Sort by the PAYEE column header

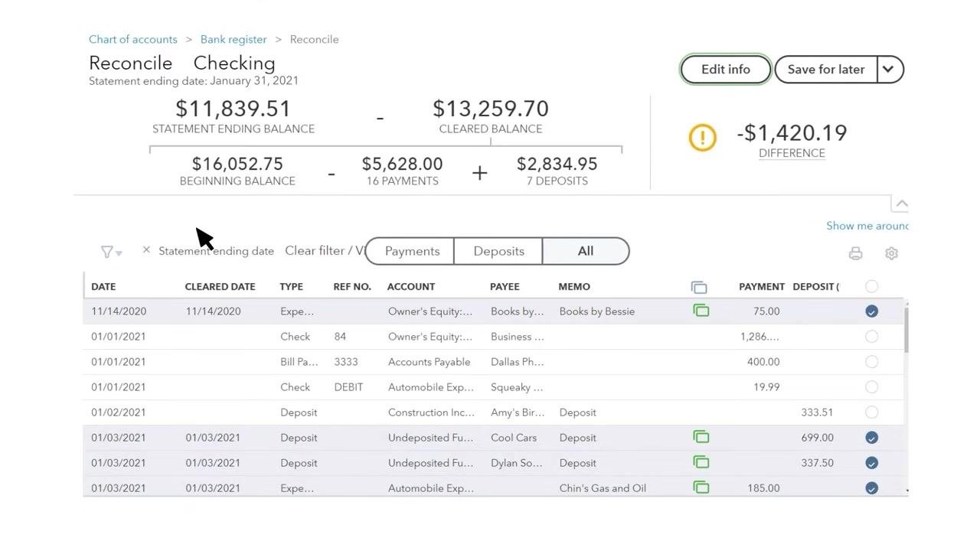coord(505,286)
